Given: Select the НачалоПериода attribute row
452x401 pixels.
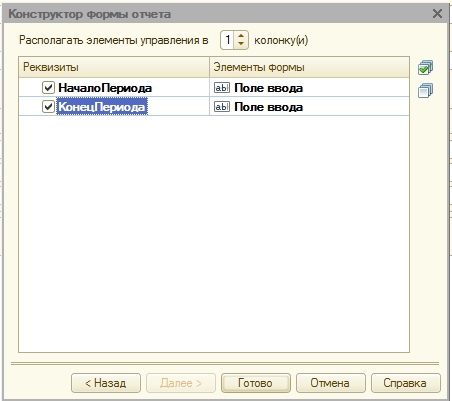Looking at the screenshot, I should tap(214, 88).
